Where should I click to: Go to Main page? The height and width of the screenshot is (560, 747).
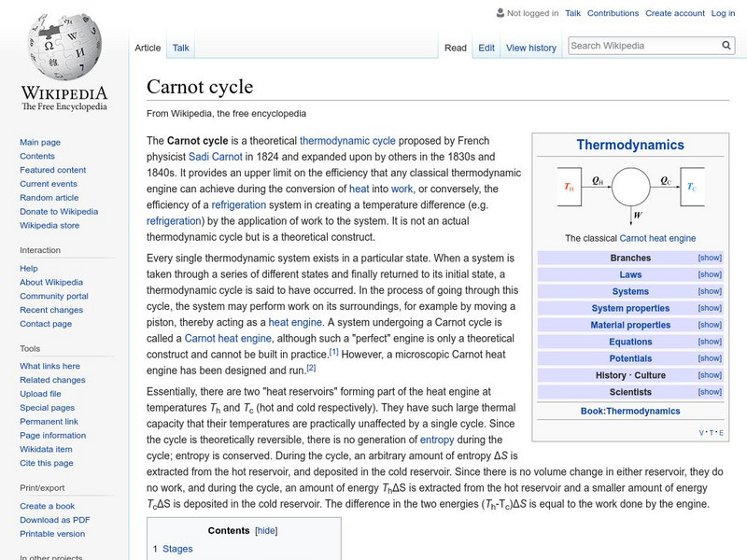[40, 142]
